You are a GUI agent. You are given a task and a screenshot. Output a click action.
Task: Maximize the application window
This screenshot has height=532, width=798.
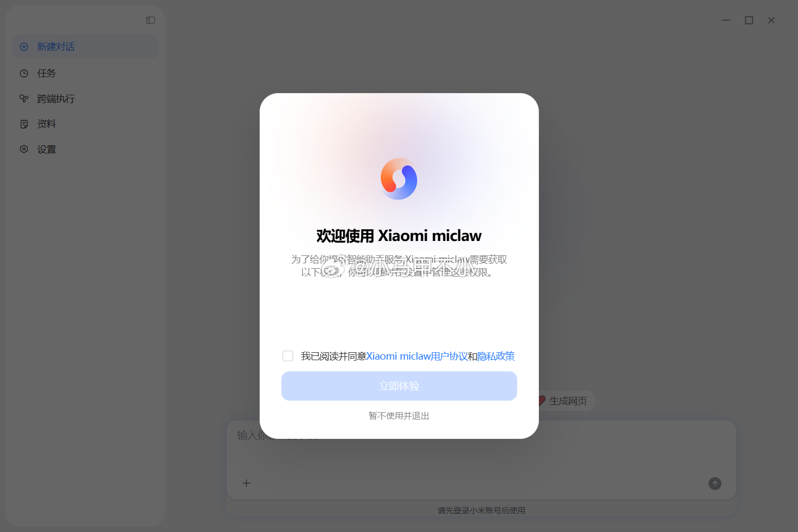tap(749, 20)
